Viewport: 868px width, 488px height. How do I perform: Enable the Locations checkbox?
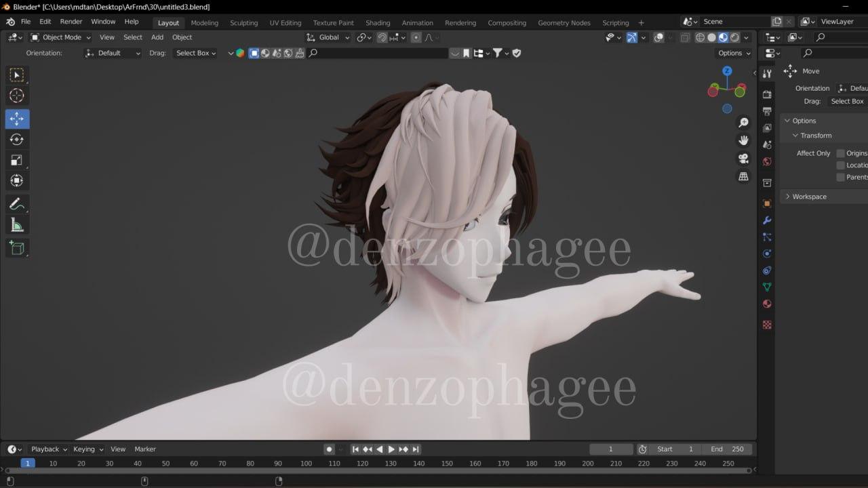pyautogui.click(x=841, y=165)
